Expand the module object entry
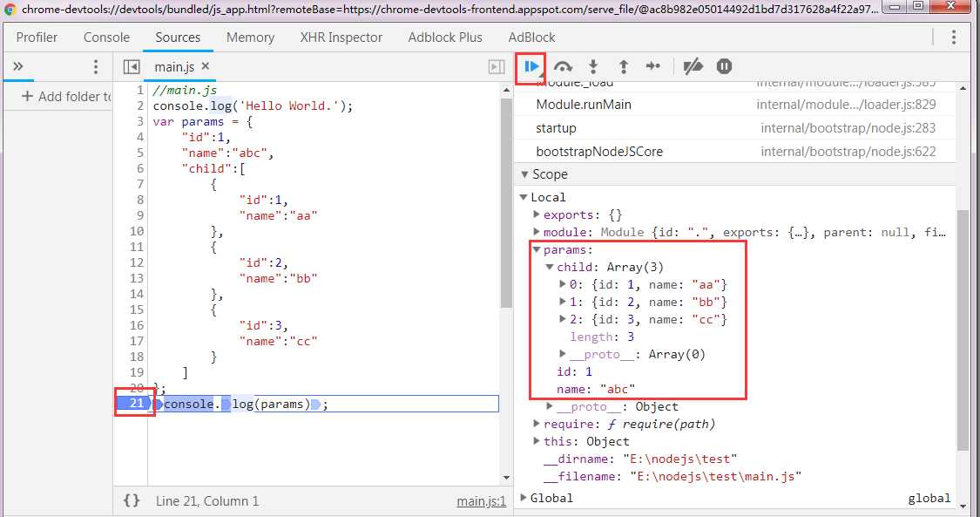The width and height of the screenshot is (980, 517). tap(537, 232)
